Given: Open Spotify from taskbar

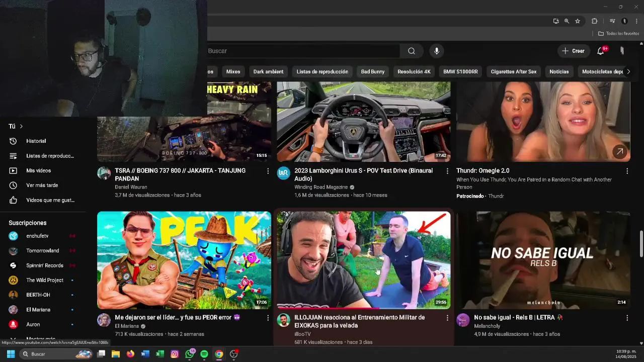Looking at the screenshot, I should 204,354.
